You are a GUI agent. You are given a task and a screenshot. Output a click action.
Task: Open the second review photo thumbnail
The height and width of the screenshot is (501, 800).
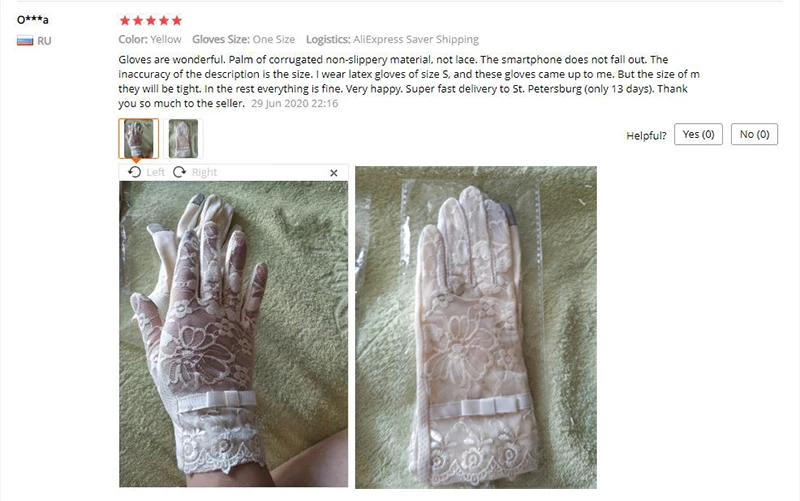(183, 138)
